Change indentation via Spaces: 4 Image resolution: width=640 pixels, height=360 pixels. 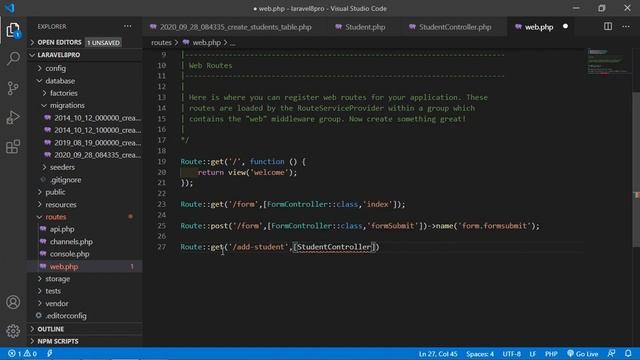tap(480, 354)
